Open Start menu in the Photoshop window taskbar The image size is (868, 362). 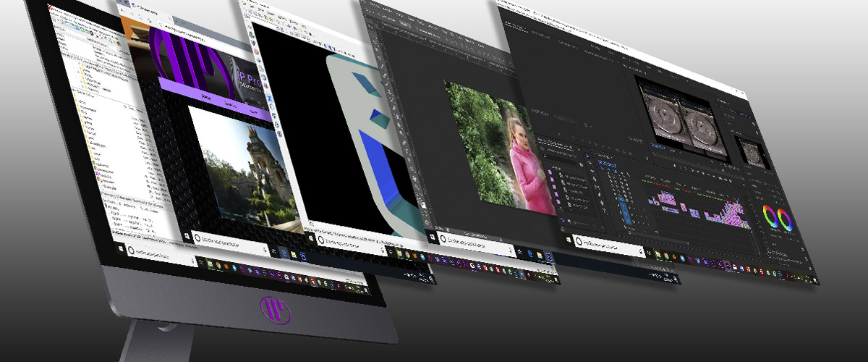point(432,237)
